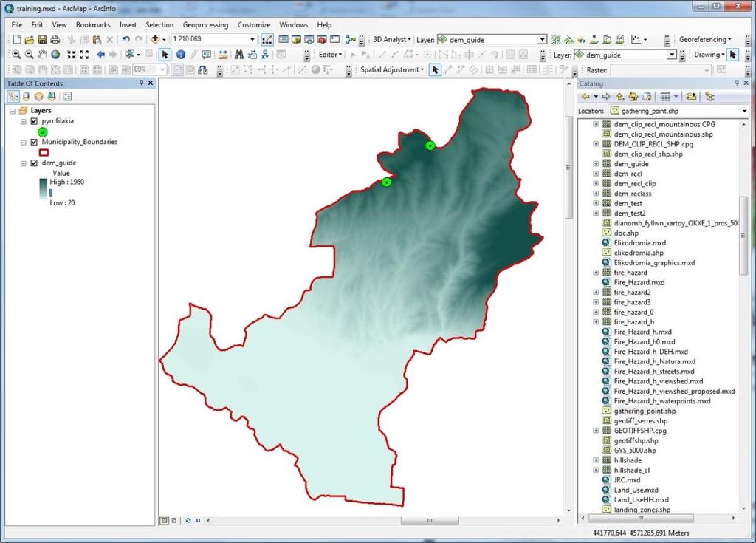Expand hillshade raster in Catalog
This screenshot has height=543, width=756.
click(596, 460)
